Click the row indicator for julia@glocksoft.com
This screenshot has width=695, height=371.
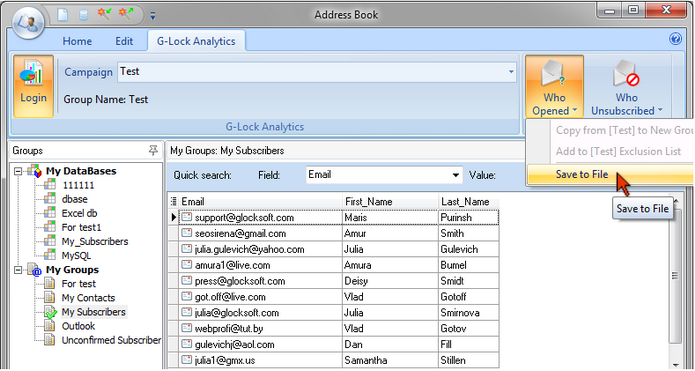point(174,313)
